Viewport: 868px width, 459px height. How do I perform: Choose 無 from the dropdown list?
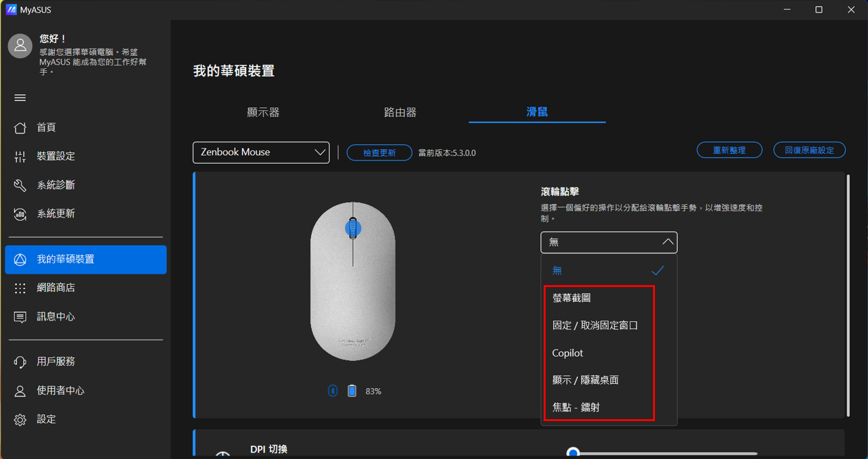pyautogui.click(x=609, y=271)
